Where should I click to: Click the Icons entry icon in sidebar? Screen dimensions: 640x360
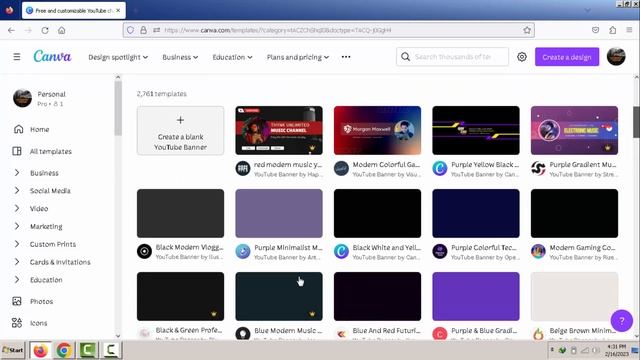[17, 323]
